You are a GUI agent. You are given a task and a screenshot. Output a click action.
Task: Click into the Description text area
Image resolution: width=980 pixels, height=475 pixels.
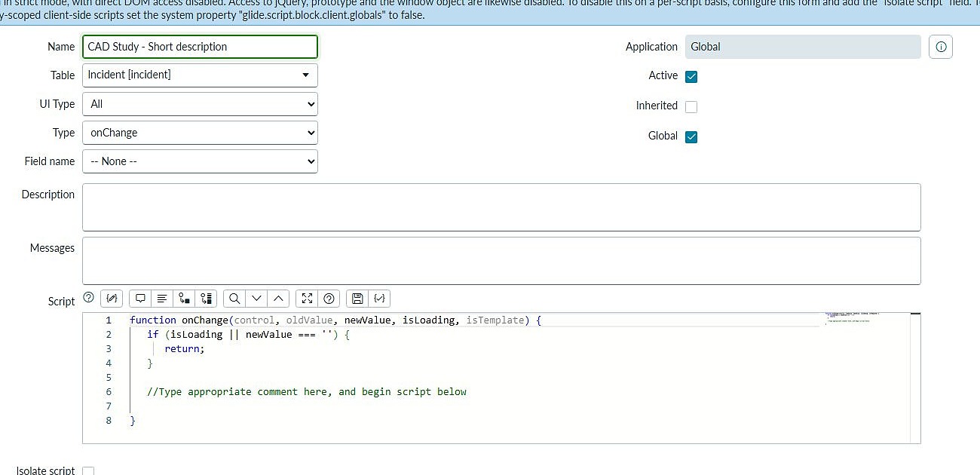(x=501, y=207)
